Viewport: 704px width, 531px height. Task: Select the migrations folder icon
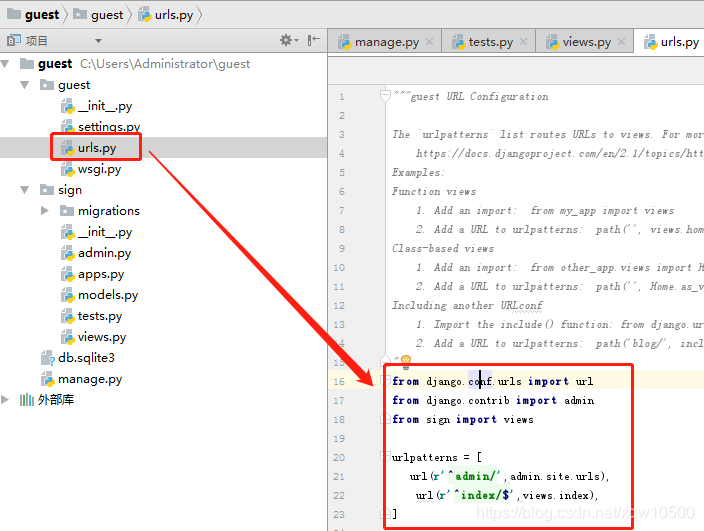66,210
